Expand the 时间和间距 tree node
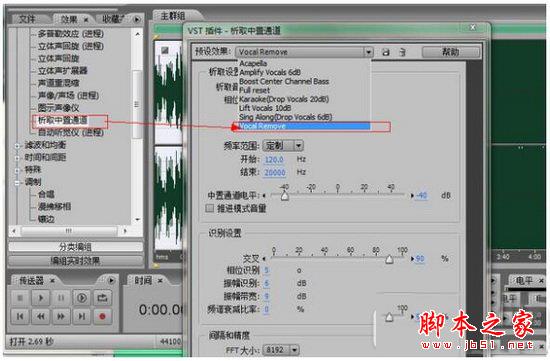550x361 pixels. click(16, 158)
